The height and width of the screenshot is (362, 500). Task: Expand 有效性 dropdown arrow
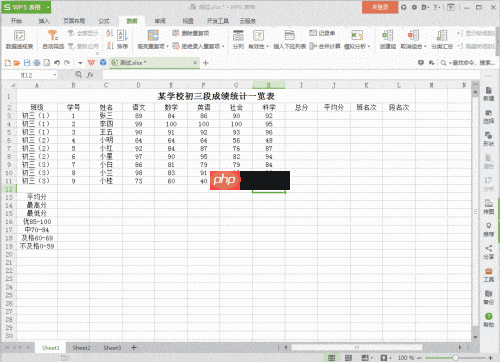pos(267,46)
